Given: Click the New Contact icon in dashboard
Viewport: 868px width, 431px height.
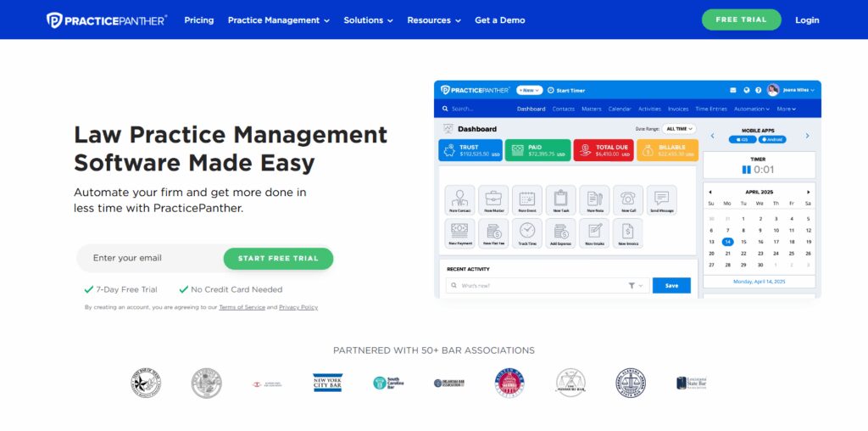Looking at the screenshot, I should [459, 200].
